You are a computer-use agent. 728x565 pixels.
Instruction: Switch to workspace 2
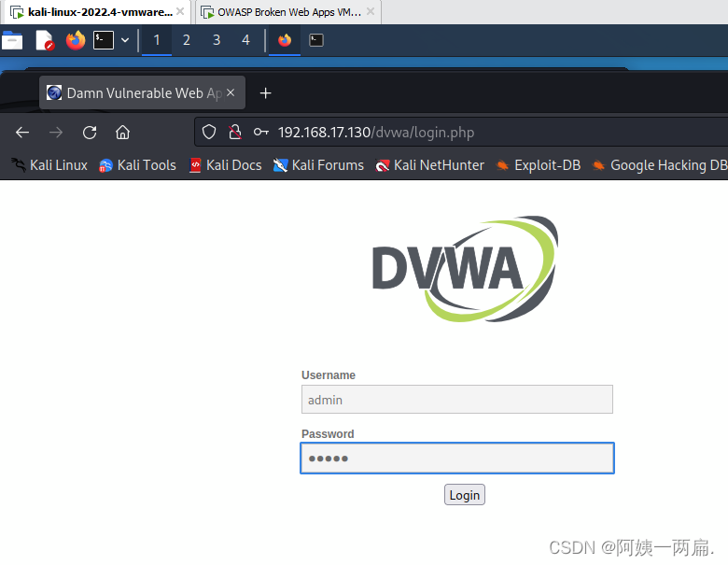(x=186, y=40)
